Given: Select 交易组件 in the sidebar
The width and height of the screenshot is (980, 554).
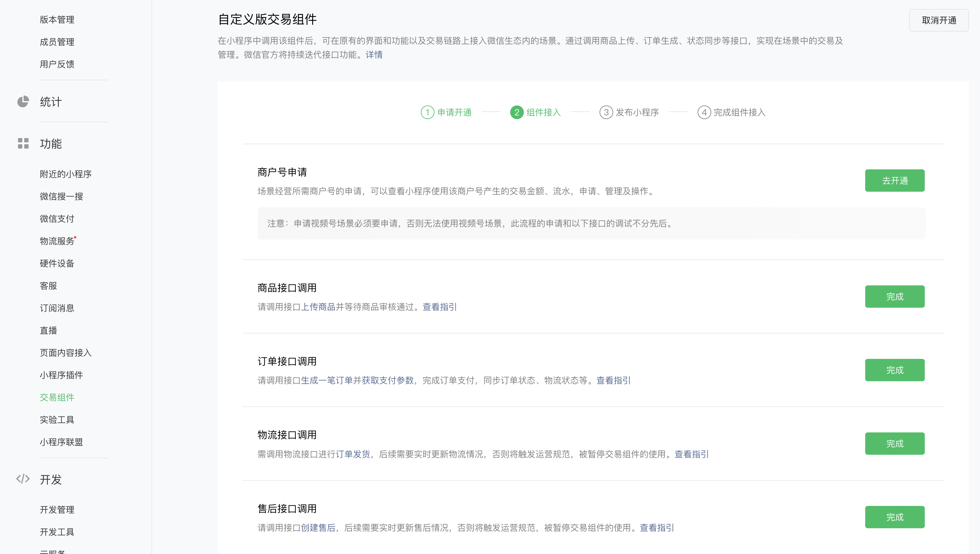Looking at the screenshot, I should (x=57, y=397).
